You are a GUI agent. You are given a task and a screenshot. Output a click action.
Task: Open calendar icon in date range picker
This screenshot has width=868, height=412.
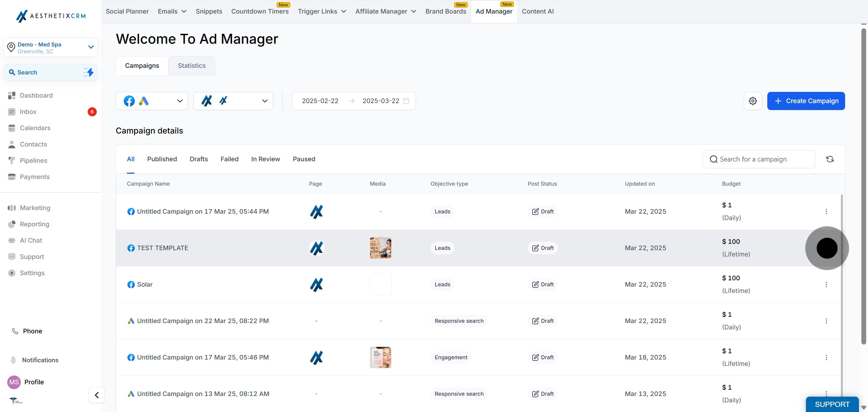click(x=406, y=101)
